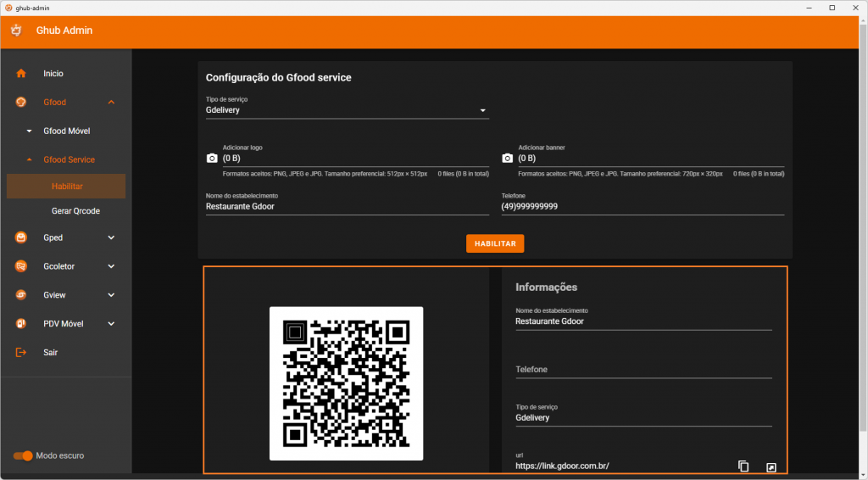Select the Gfood Móvel menu label

pyautogui.click(x=66, y=131)
